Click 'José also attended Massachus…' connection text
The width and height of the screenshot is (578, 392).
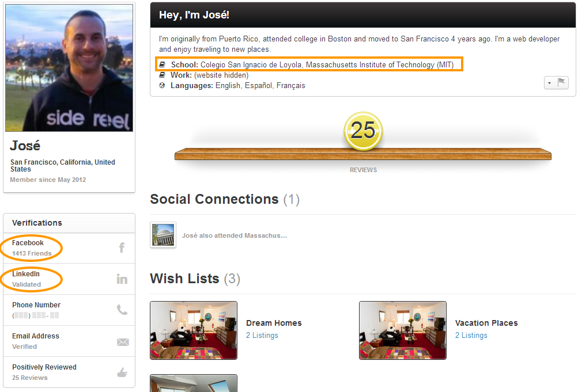[x=234, y=235]
